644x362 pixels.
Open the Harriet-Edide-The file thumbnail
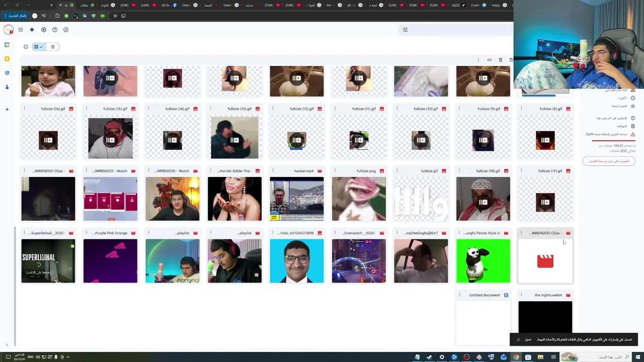[234, 199]
